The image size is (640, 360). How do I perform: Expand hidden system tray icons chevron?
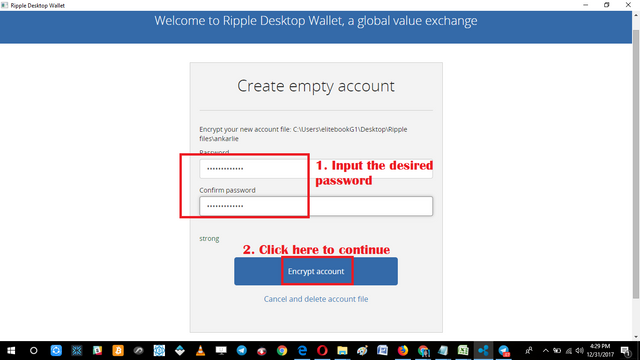(546, 351)
